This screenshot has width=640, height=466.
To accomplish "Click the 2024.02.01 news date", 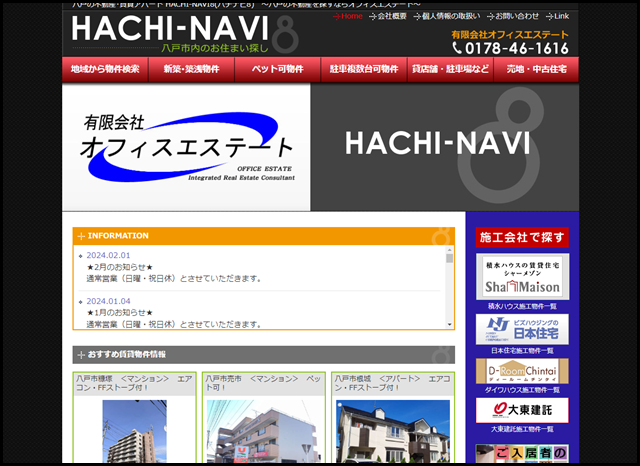I will 108,255.
